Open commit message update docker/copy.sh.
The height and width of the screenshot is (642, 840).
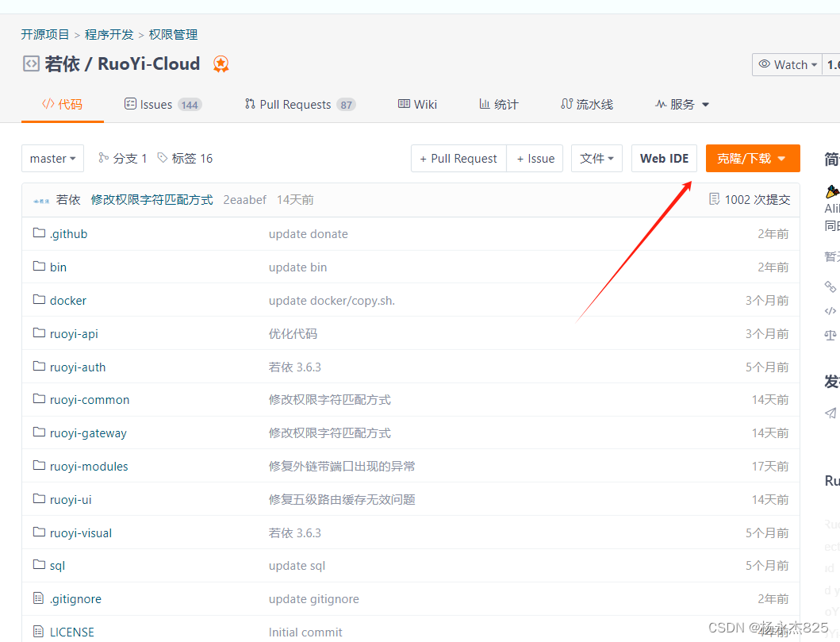(332, 301)
